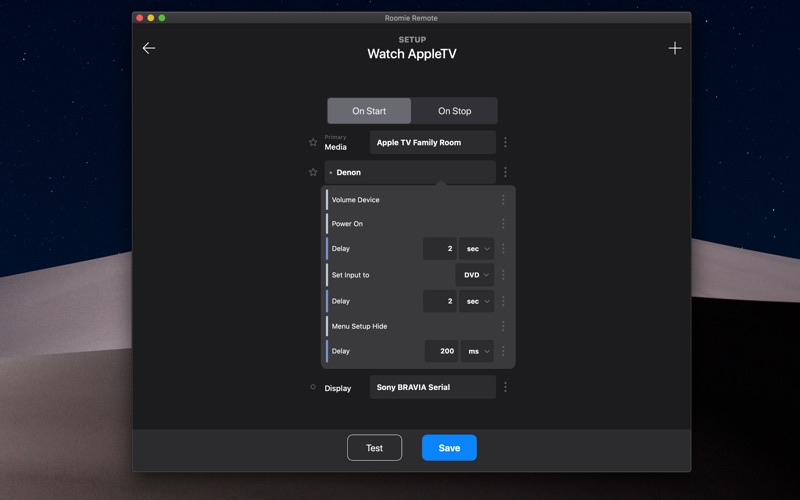
Task: Click the Display label
Action: coord(338,388)
